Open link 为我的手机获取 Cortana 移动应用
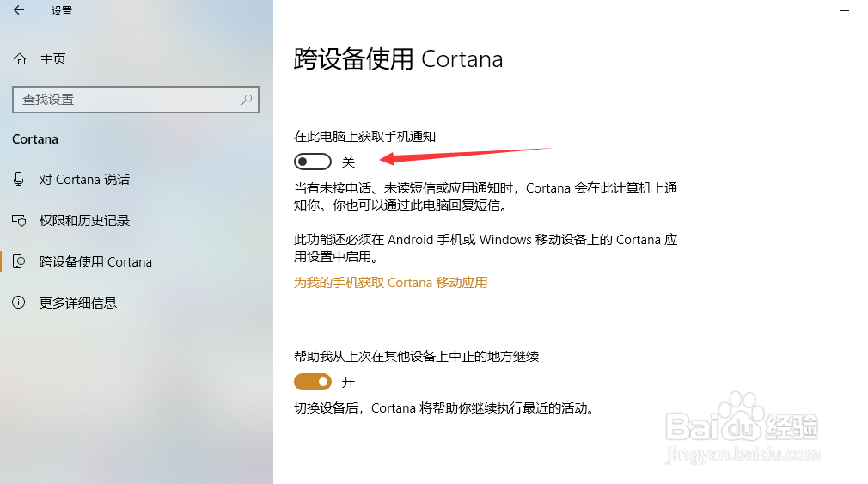The image size is (868, 484). coord(390,283)
